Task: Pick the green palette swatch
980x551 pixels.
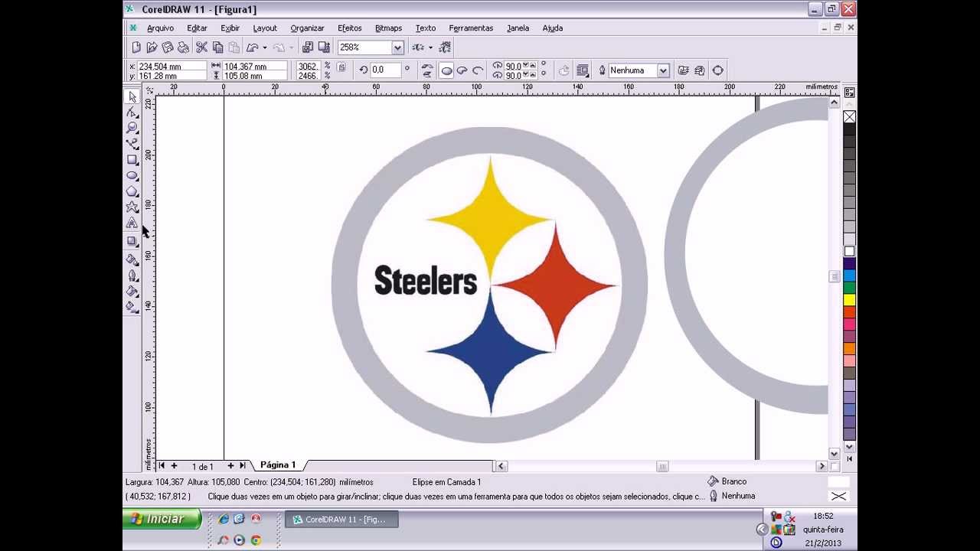Action: [849, 288]
